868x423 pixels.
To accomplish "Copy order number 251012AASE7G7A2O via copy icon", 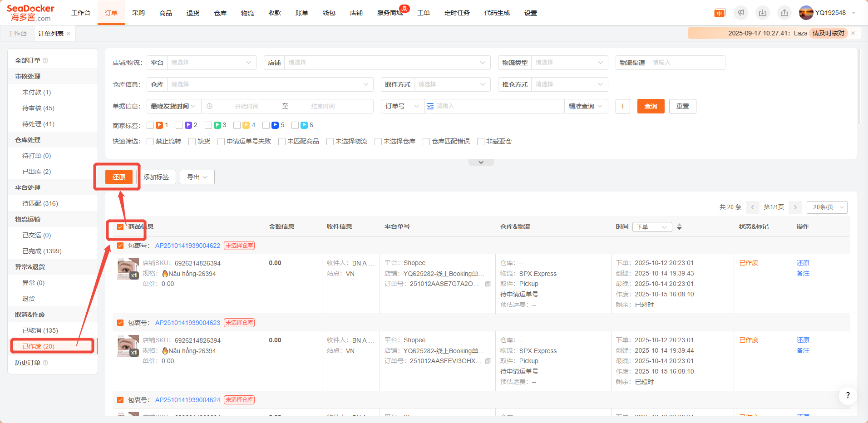I will coord(488,284).
